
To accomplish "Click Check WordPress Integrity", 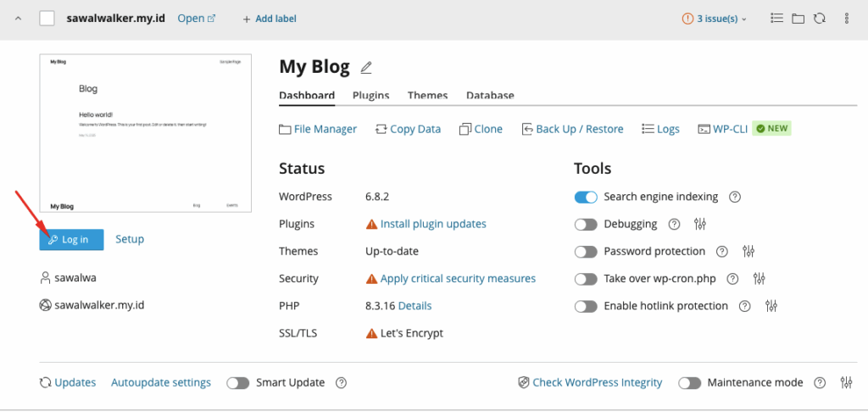I will click(590, 382).
